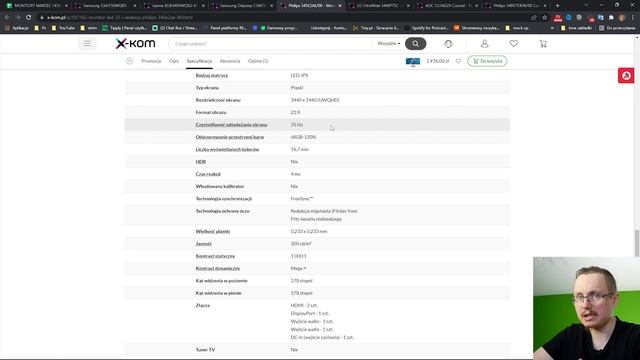Click the 300 cd/m² brightness value
Screen dimensions: 640x360
pyautogui.click(x=301, y=244)
